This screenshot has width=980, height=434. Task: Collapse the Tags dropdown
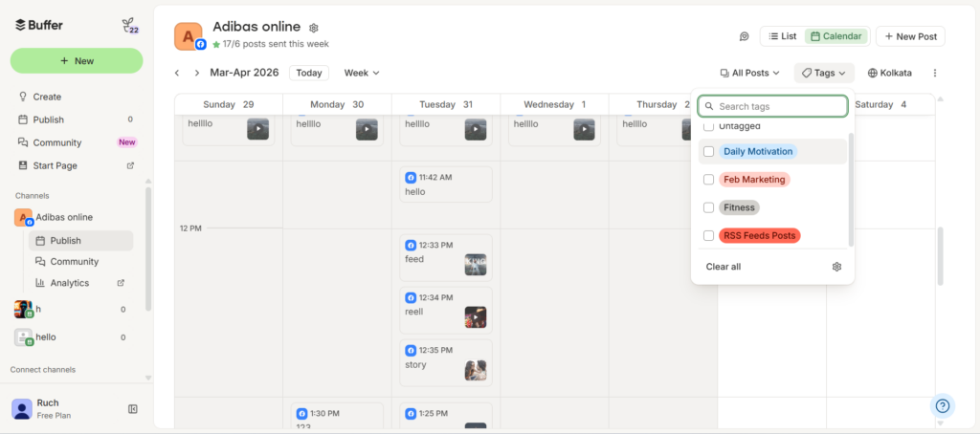click(823, 73)
